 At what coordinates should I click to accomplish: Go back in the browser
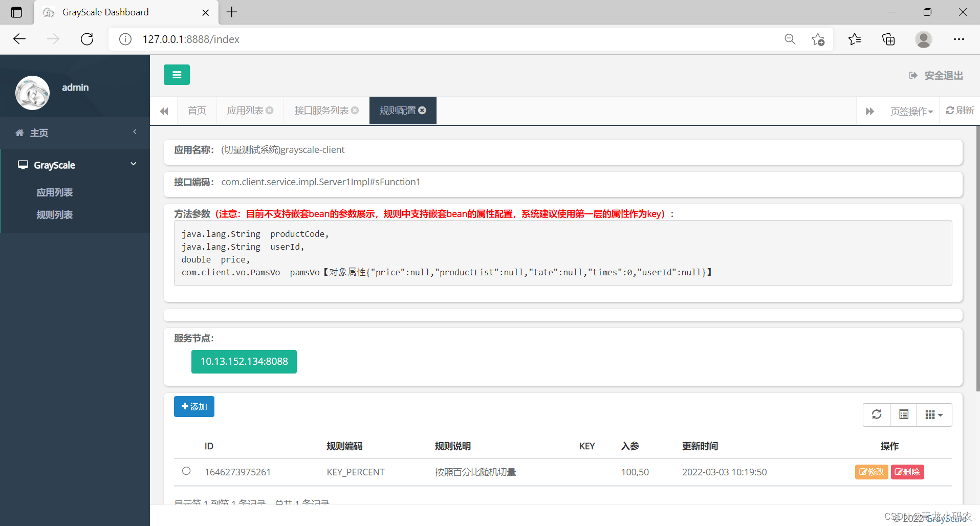[x=19, y=39]
